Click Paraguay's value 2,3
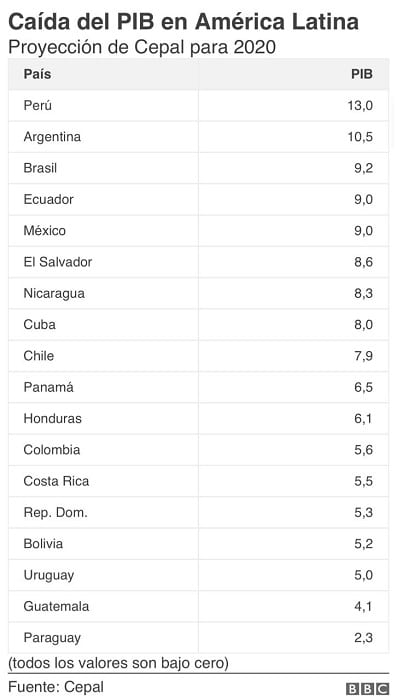This screenshot has width=397, height=700. tap(364, 638)
